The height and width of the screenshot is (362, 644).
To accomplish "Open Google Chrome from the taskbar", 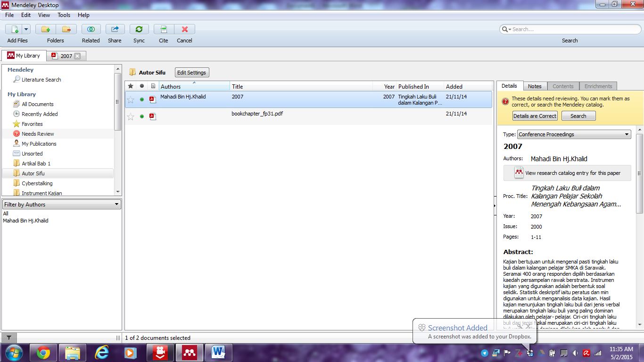I will point(43,352).
